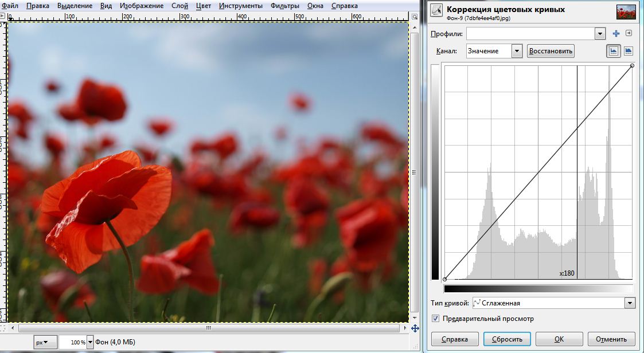Open the Канал dropdown showing Значение

[517, 51]
